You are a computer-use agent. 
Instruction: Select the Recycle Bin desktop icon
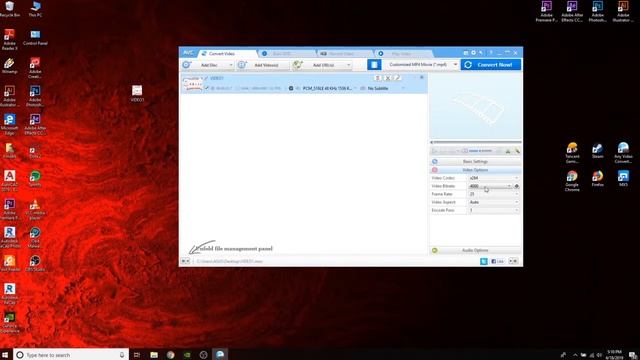tap(9, 9)
